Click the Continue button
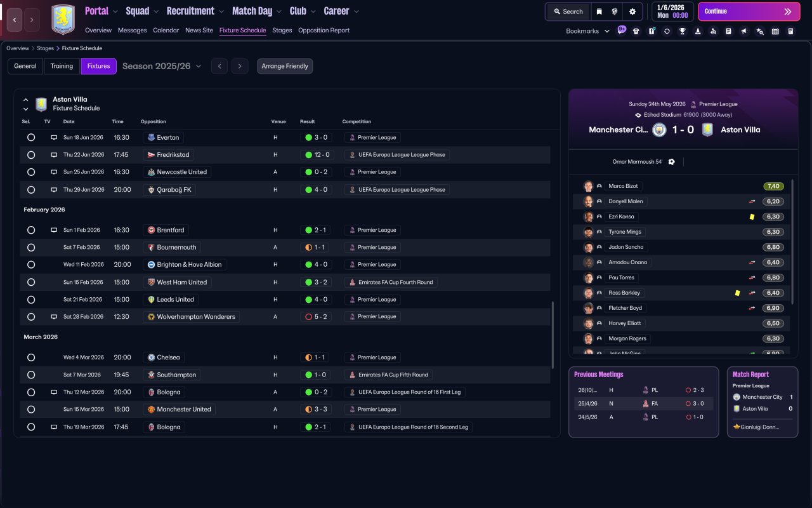This screenshot has width=812, height=508. (749, 11)
